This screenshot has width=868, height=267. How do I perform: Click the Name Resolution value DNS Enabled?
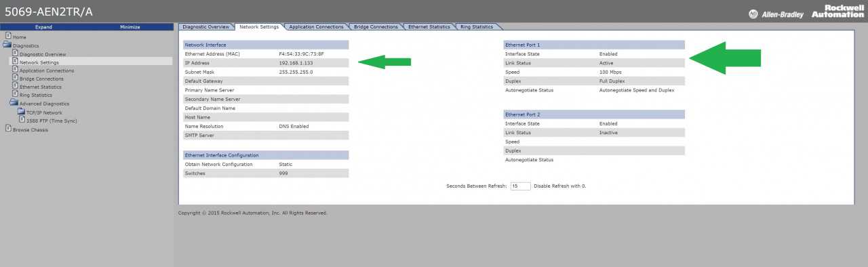point(294,126)
